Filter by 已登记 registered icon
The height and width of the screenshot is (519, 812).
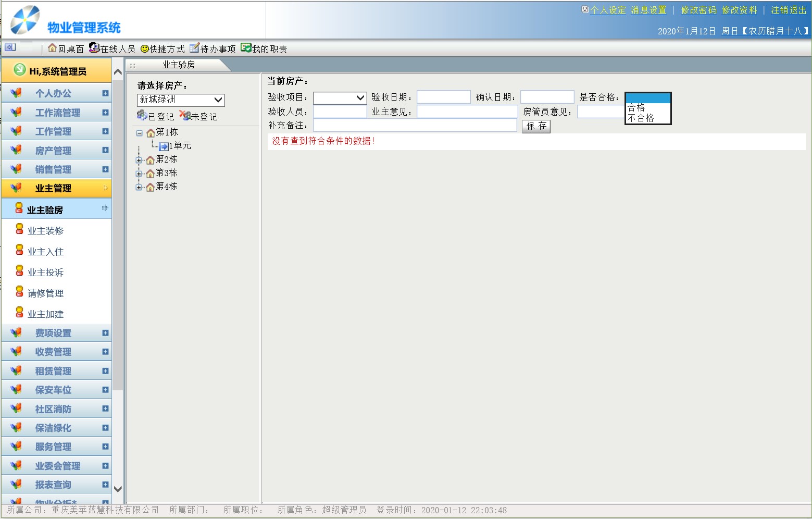142,116
